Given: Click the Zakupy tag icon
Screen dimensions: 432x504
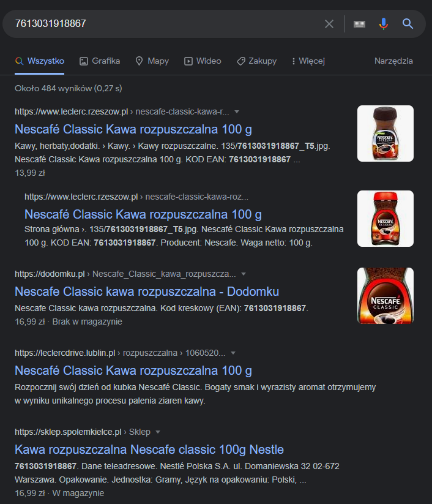Looking at the screenshot, I should (x=240, y=61).
